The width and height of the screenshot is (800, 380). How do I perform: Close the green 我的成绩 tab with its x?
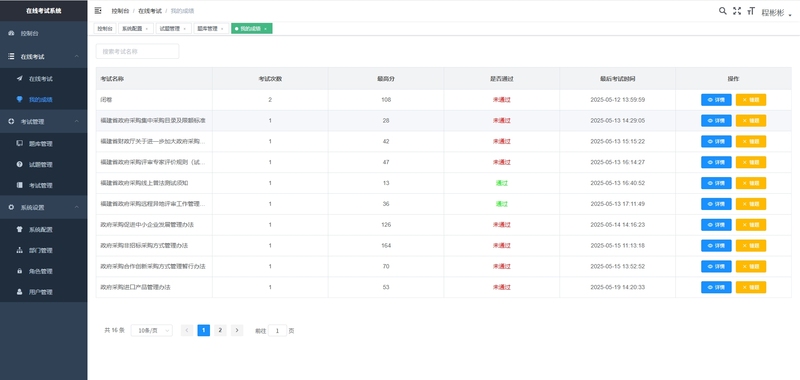(x=266, y=29)
